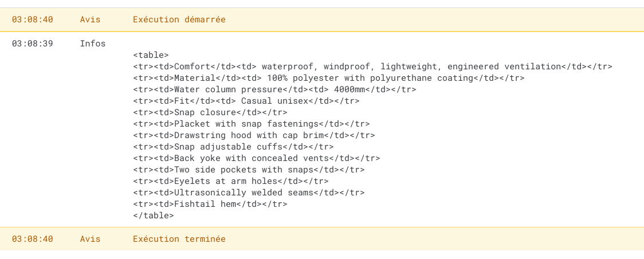Click the opening <table> tag line
Viewport: 644px width, 259px height.
point(151,55)
